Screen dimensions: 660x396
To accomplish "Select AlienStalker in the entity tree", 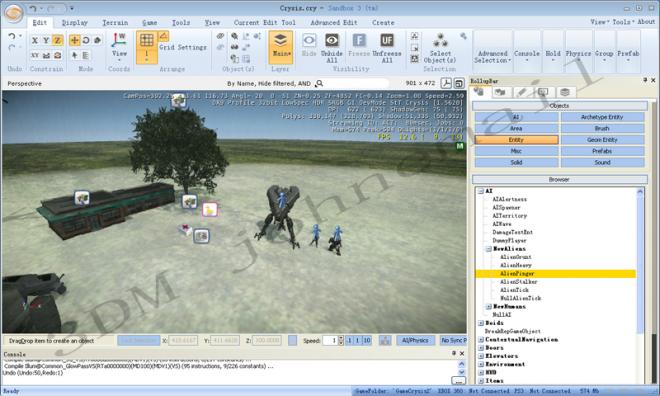I will [x=519, y=282].
